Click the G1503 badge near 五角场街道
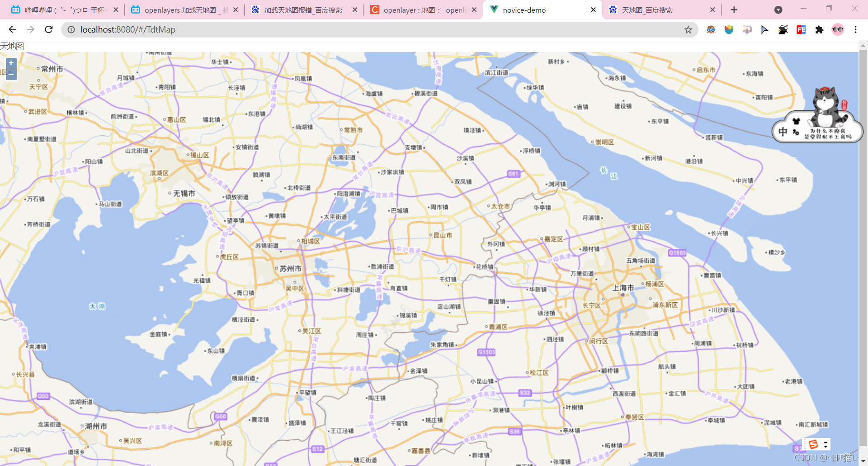The width and height of the screenshot is (868, 466). [x=677, y=252]
